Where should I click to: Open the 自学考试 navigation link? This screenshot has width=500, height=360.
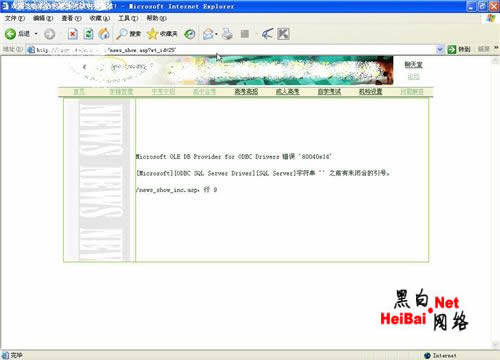click(329, 92)
